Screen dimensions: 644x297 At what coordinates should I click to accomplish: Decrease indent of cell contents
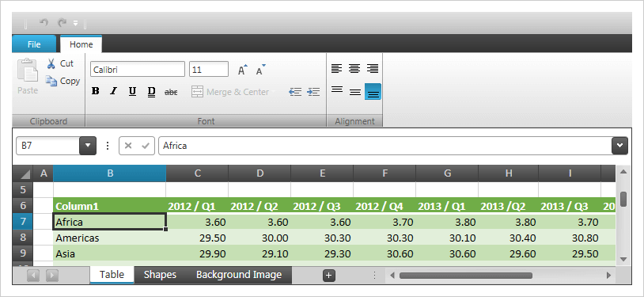click(x=295, y=92)
